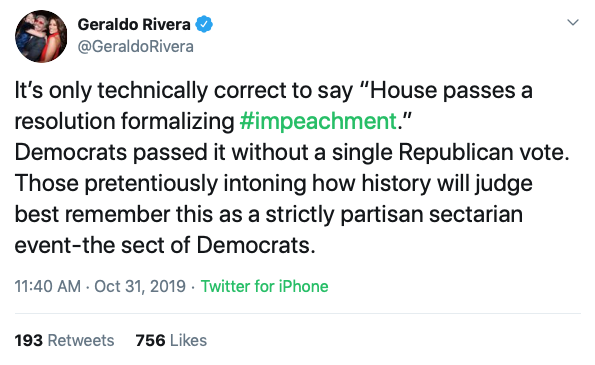Click the number 193 retweet count
Image resolution: width=595 pixels, height=365 pixels.
pyautogui.click(x=29, y=340)
